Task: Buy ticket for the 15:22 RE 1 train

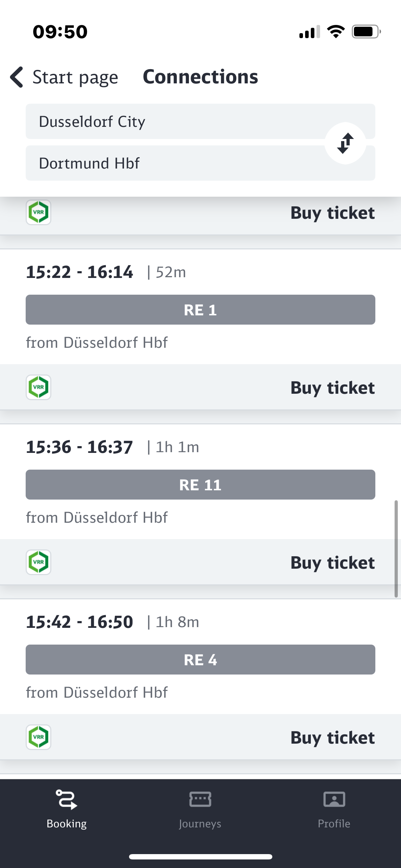Action: pyautogui.click(x=332, y=388)
